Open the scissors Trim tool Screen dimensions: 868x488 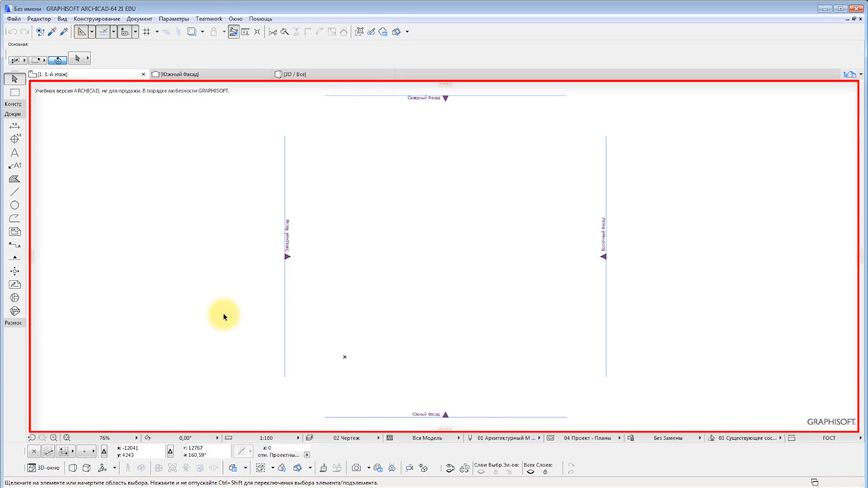coord(273,32)
